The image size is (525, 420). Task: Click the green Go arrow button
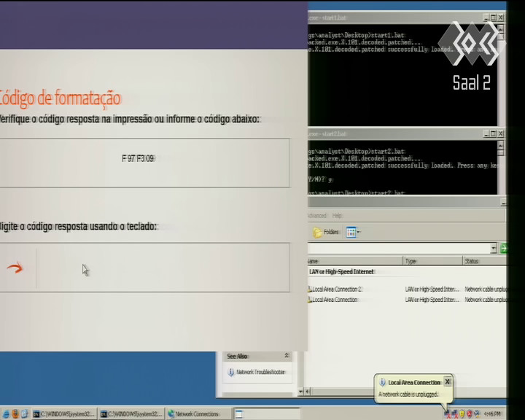point(503,248)
